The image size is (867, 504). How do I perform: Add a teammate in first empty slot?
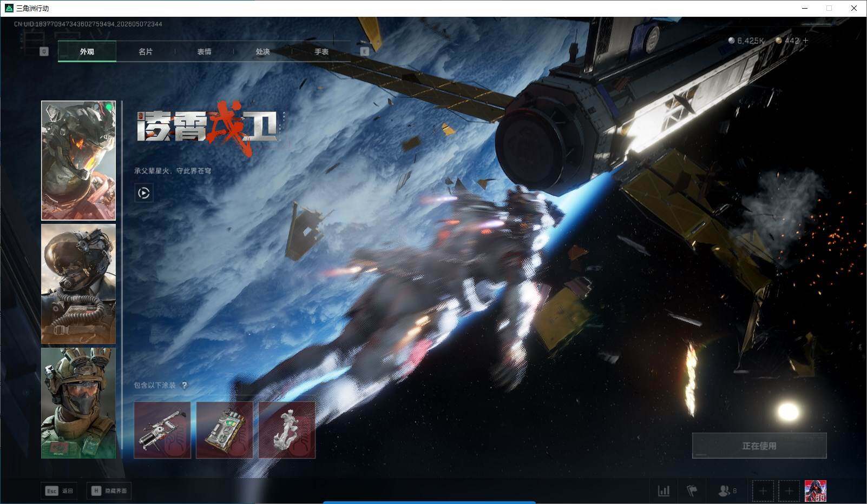[763, 491]
